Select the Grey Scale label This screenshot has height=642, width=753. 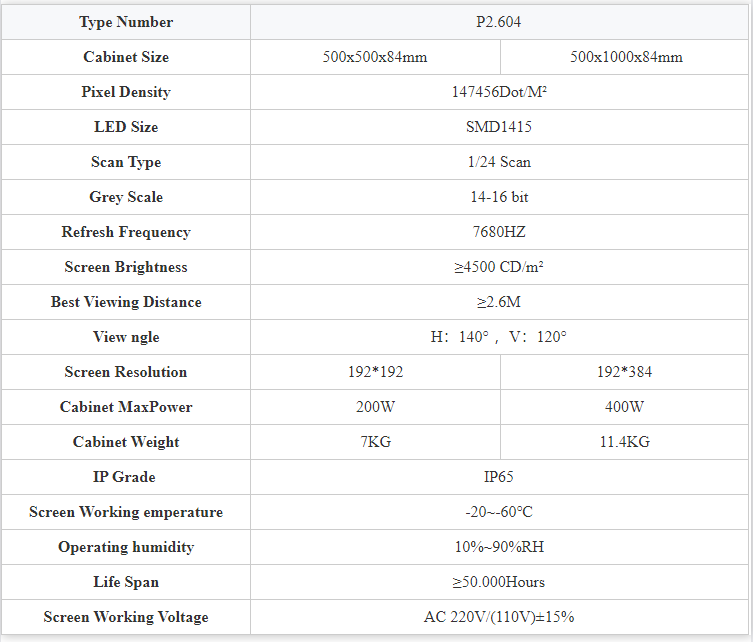click(x=126, y=197)
